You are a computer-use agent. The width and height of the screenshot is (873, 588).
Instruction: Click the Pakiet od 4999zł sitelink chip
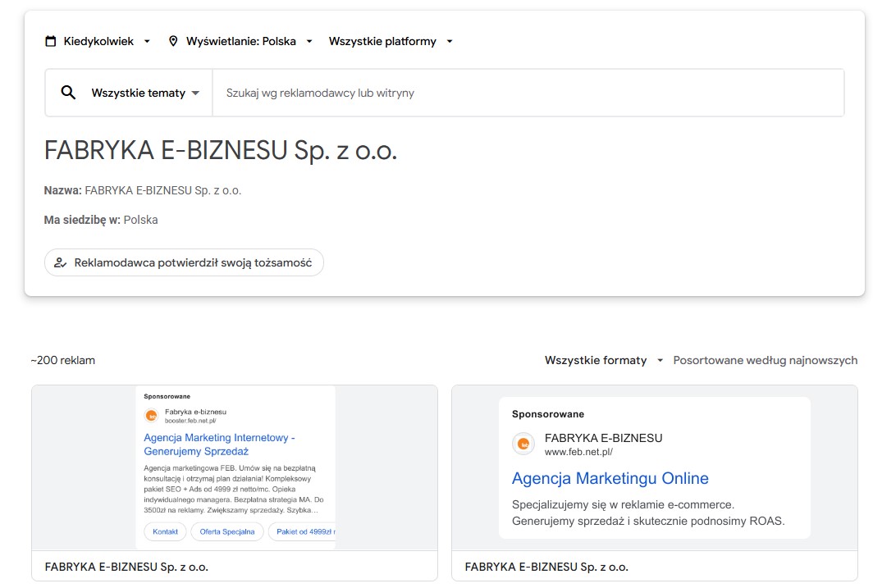click(302, 531)
